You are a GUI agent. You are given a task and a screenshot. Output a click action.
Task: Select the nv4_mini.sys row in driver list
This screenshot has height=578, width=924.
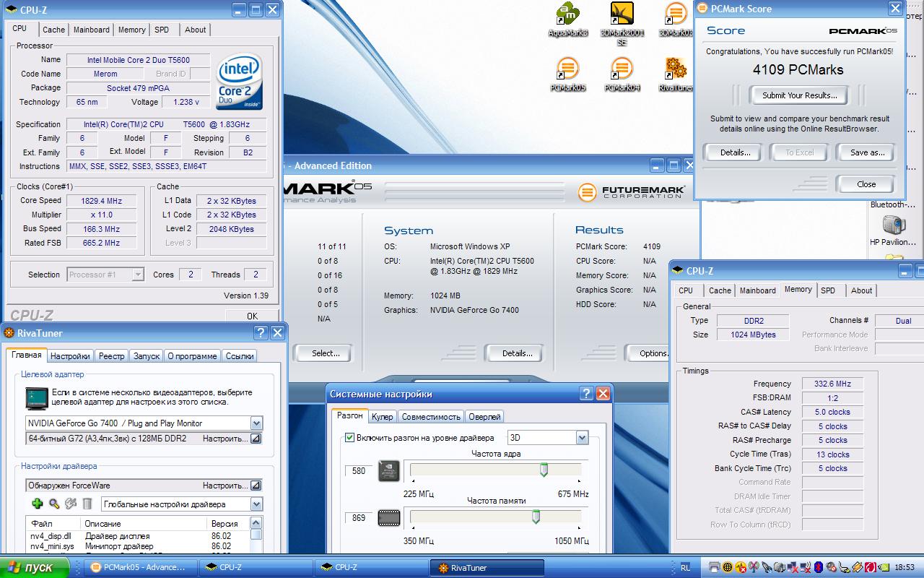click(137, 546)
